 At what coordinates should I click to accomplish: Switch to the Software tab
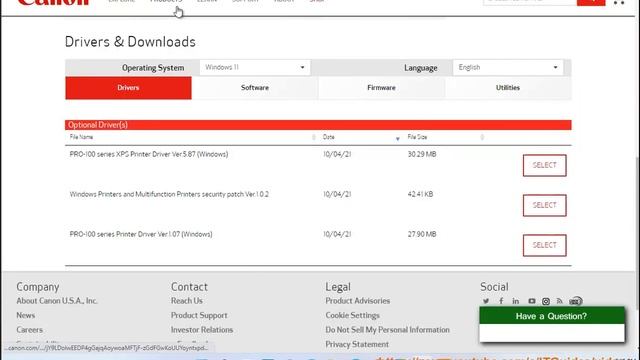pos(255,88)
